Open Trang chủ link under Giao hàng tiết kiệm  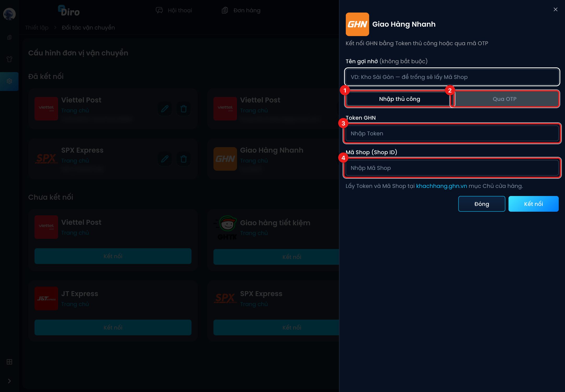254,233
